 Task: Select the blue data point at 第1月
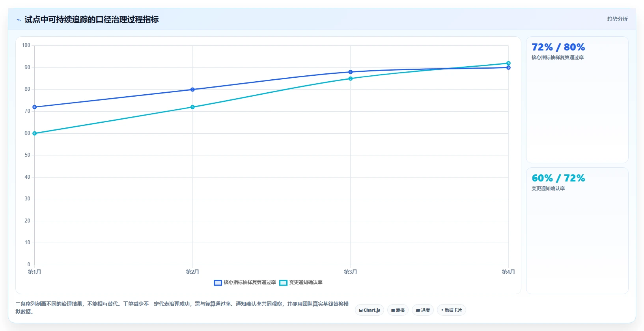tap(35, 107)
